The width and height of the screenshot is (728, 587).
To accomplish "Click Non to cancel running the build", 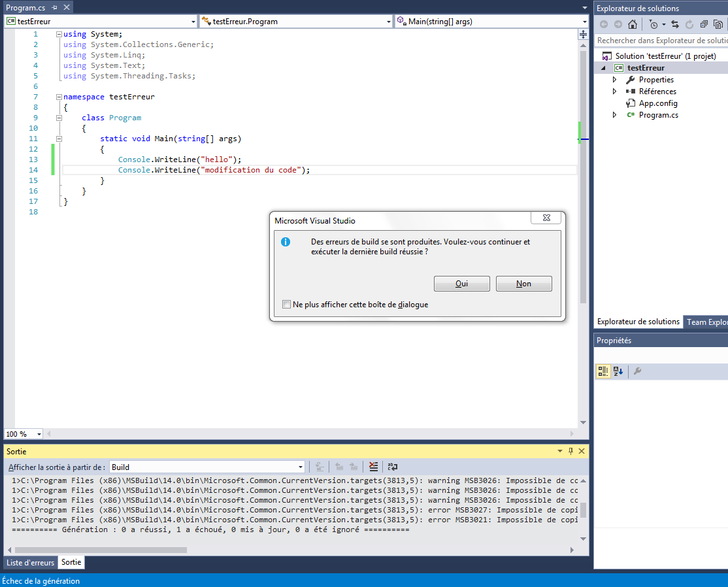I will (x=523, y=283).
